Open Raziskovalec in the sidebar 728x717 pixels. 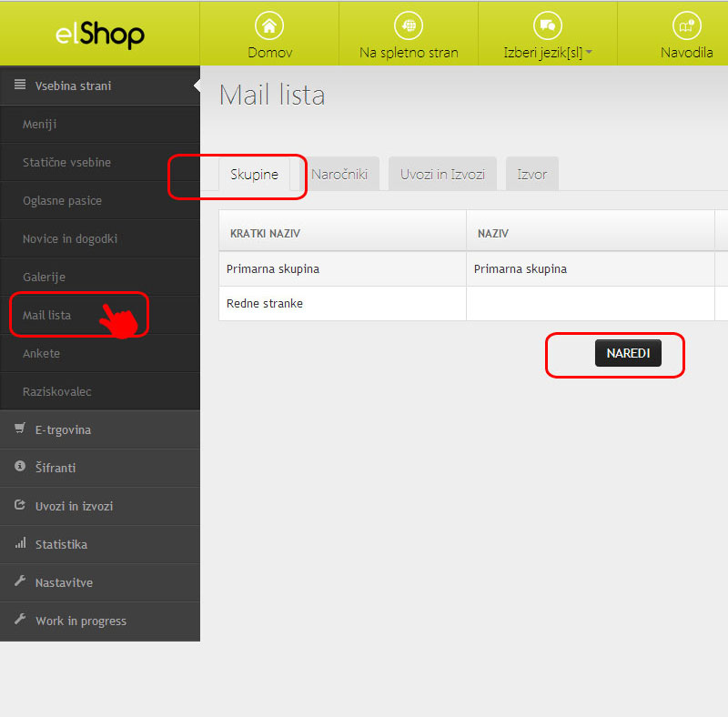[x=100, y=391]
